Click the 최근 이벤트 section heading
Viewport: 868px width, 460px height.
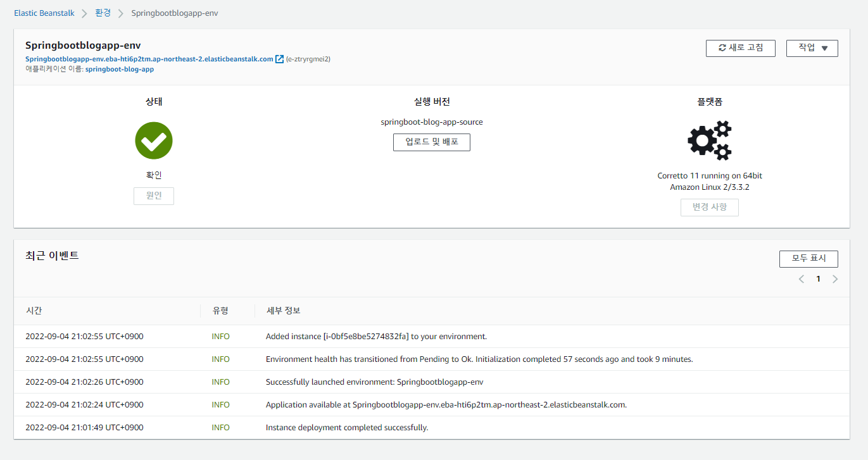52,256
